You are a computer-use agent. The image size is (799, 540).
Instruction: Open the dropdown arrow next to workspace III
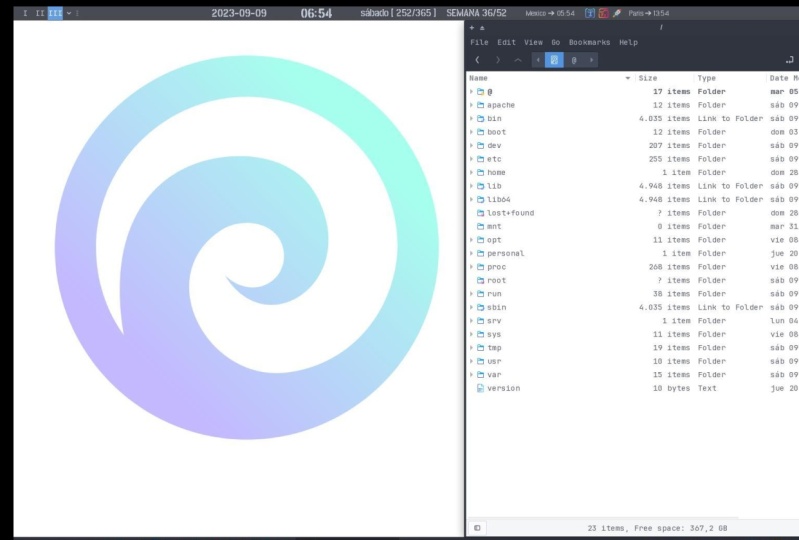(69, 13)
